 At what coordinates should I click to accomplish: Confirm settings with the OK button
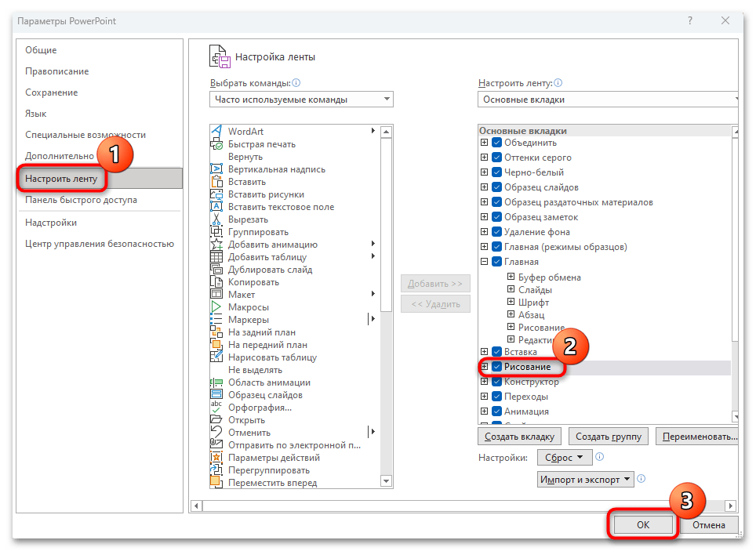coord(643,524)
